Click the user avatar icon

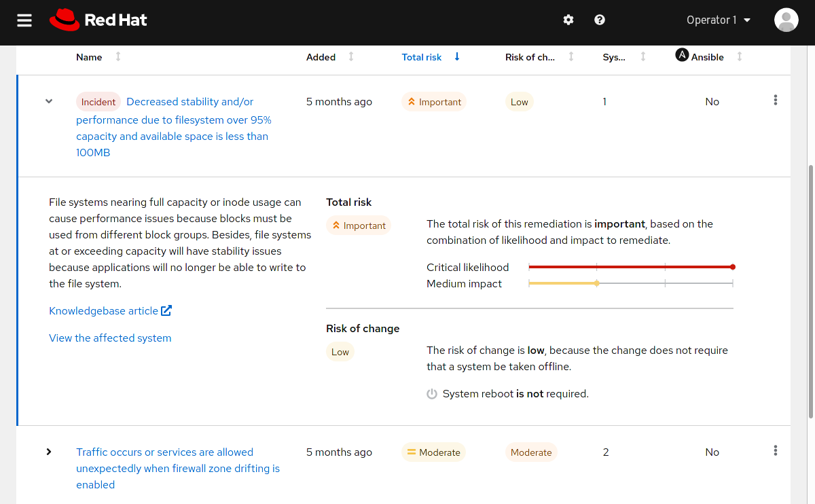[x=786, y=20]
